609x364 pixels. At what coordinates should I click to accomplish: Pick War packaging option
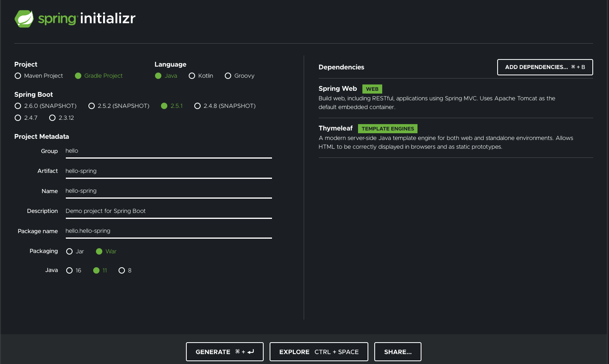point(99,251)
